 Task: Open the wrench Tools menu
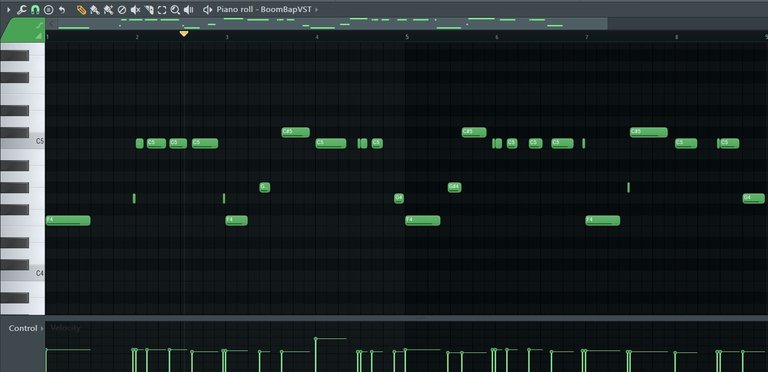click(22, 9)
